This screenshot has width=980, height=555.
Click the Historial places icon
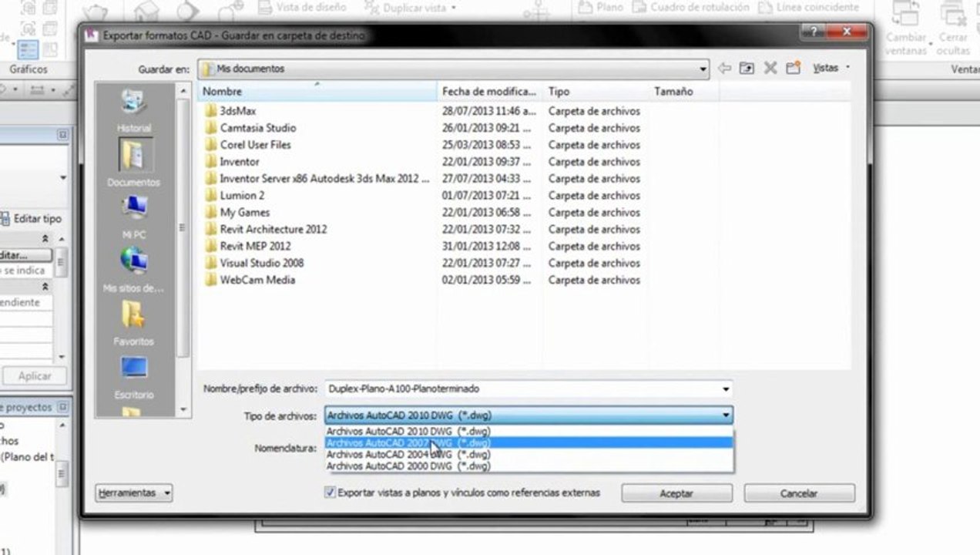(134, 103)
